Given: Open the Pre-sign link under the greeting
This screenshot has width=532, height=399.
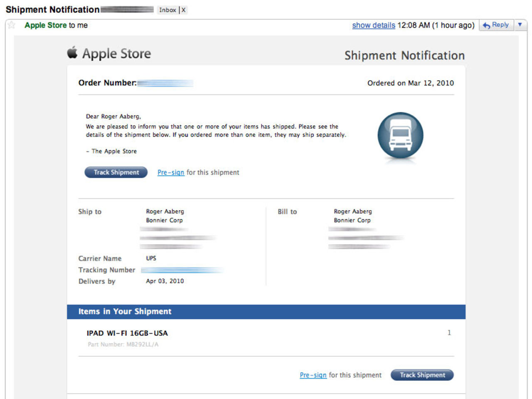Looking at the screenshot, I should tap(170, 172).
